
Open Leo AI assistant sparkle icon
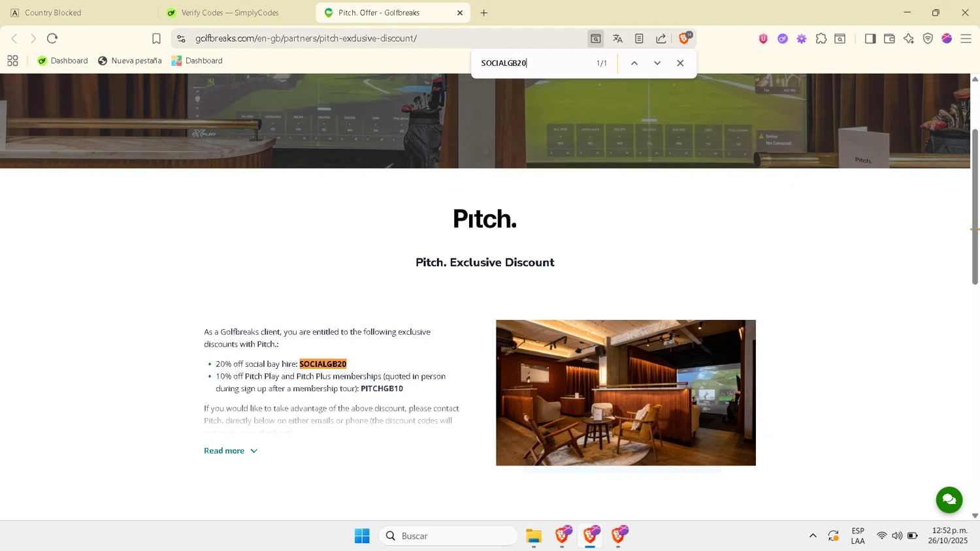point(909,39)
